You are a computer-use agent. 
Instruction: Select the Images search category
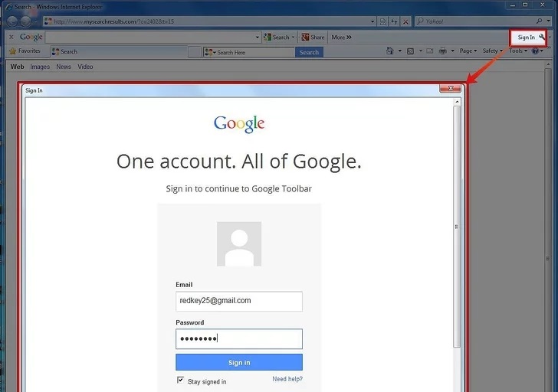coord(40,67)
